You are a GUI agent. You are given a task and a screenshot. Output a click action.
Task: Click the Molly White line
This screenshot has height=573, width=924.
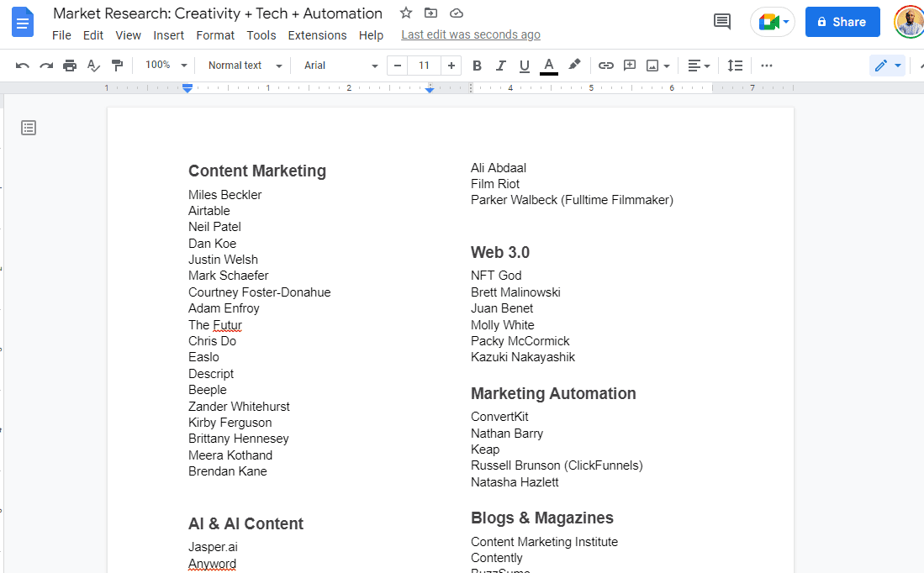tap(502, 325)
